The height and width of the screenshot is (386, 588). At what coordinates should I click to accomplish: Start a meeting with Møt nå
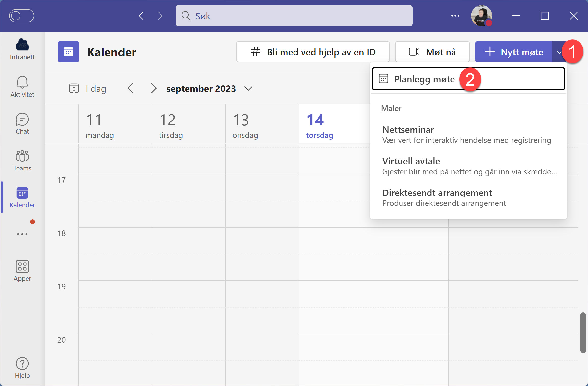(432, 52)
